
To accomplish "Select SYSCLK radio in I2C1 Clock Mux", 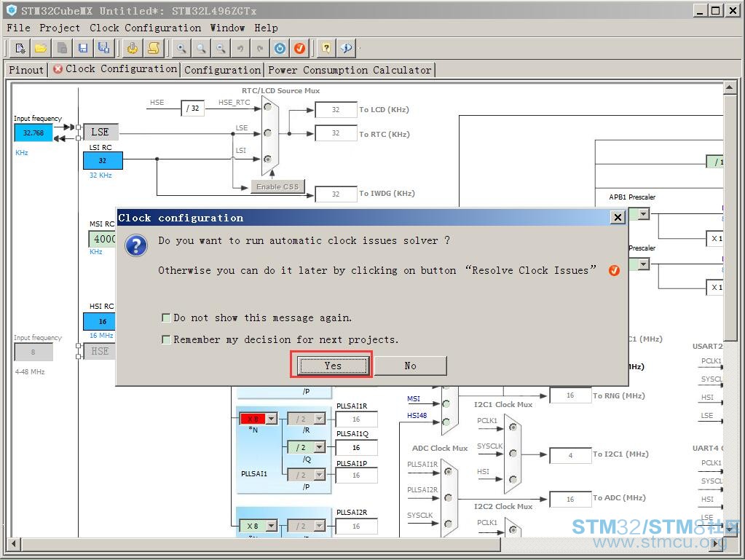I will 513,453.
